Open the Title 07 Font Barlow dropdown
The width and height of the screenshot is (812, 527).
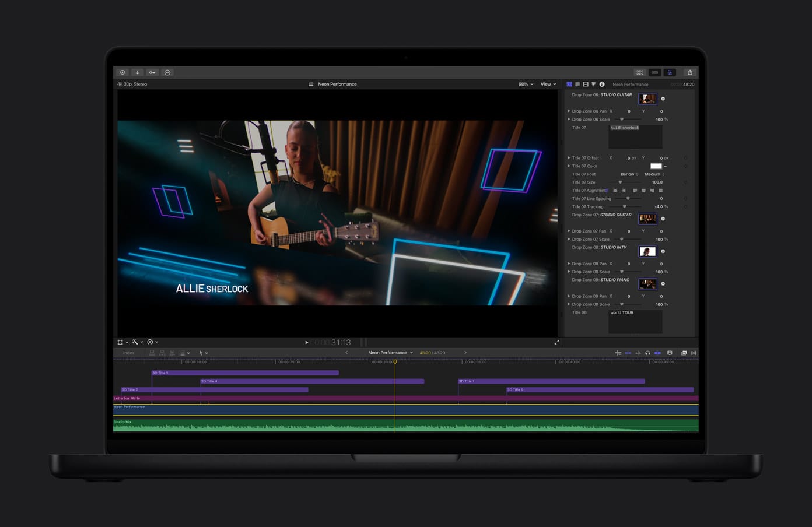629,174
